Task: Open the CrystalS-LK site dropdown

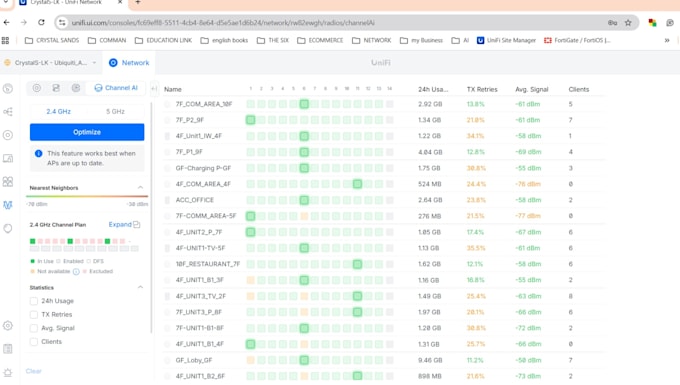Action: [x=51, y=63]
